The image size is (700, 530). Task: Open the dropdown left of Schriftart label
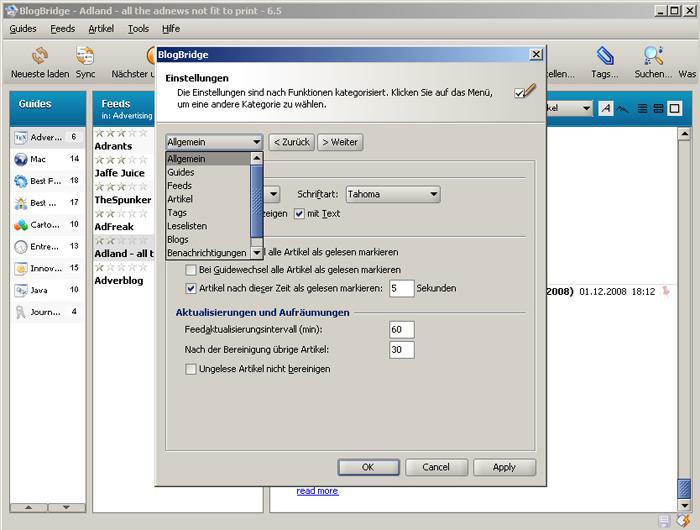pos(272,194)
